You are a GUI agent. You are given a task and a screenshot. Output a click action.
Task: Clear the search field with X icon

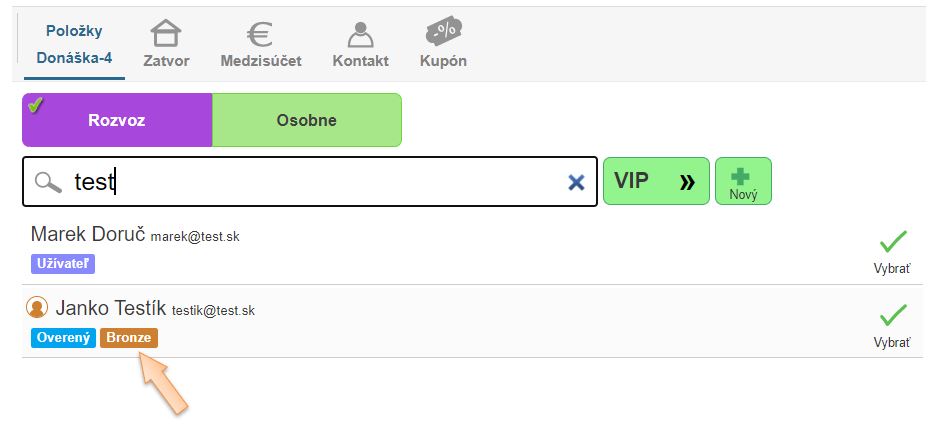(x=576, y=182)
